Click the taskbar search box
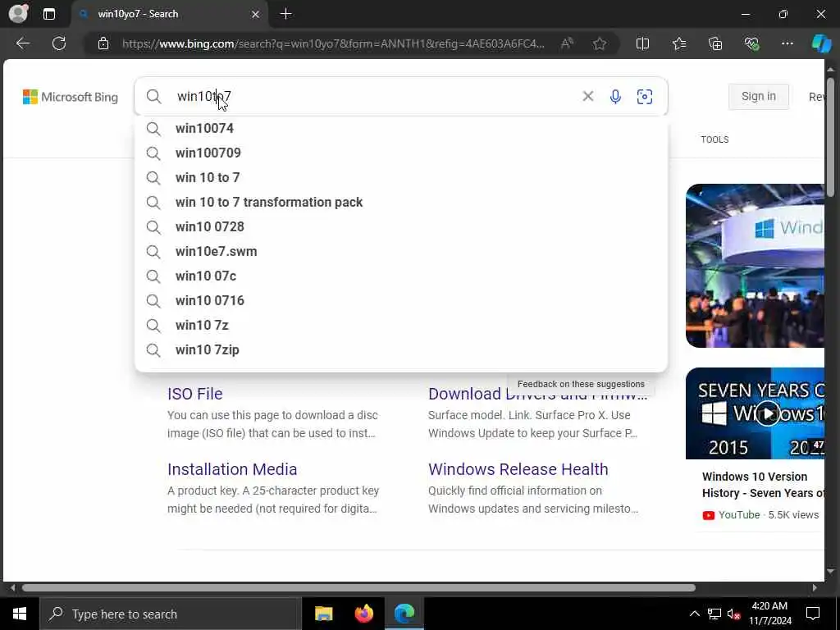This screenshot has height=630, width=840. point(171,614)
